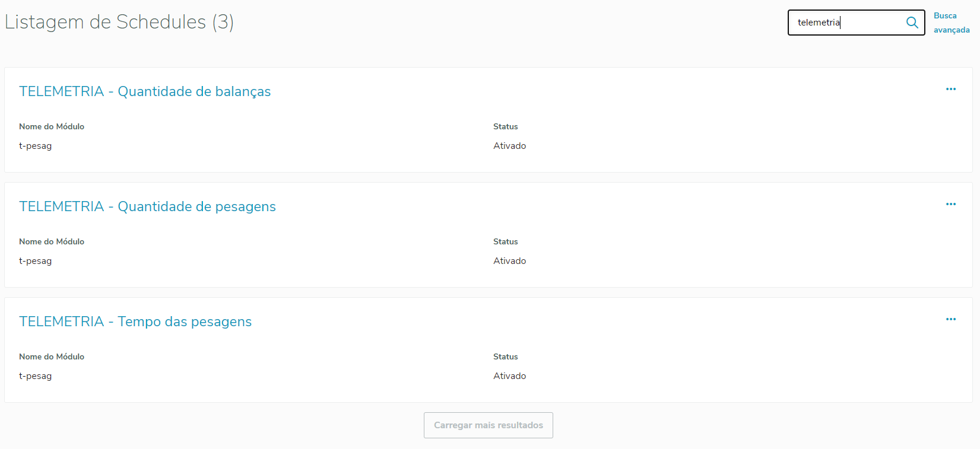Select t-pesag module in Quantidade de pesagens card
The height and width of the screenshot is (449, 980).
(x=35, y=261)
